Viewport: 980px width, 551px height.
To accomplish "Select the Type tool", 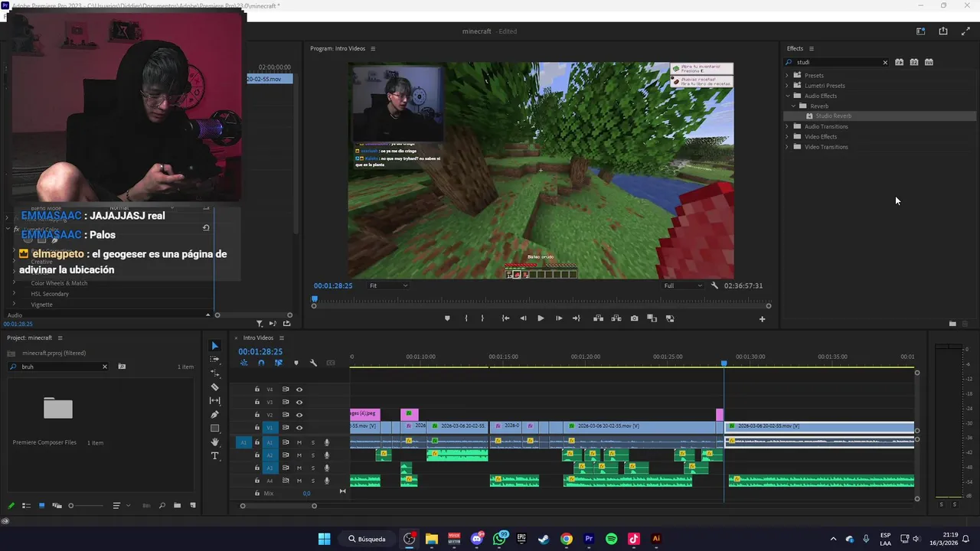I will 215,456.
